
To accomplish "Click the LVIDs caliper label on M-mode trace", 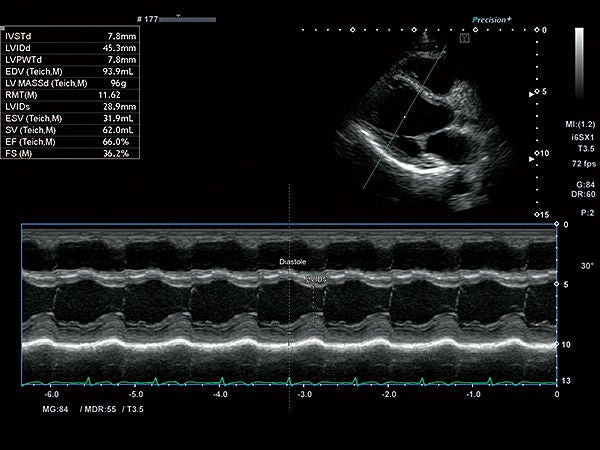I will tap(316, 280).
